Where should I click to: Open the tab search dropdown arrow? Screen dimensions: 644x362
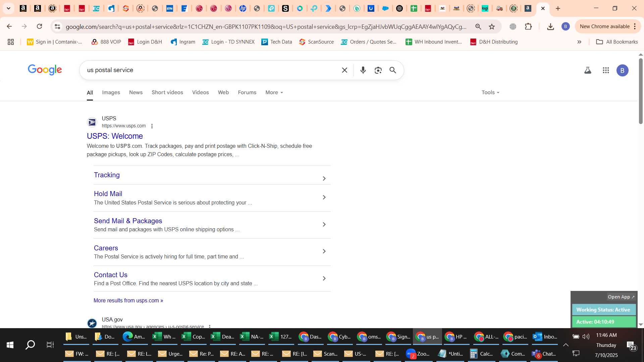[8, 8]
